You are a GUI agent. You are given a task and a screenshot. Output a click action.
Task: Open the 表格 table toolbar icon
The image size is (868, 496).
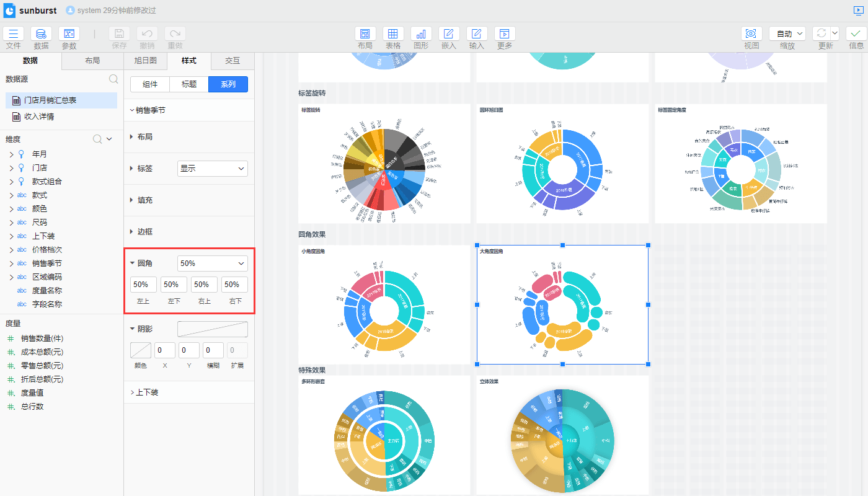pos(393,34)
